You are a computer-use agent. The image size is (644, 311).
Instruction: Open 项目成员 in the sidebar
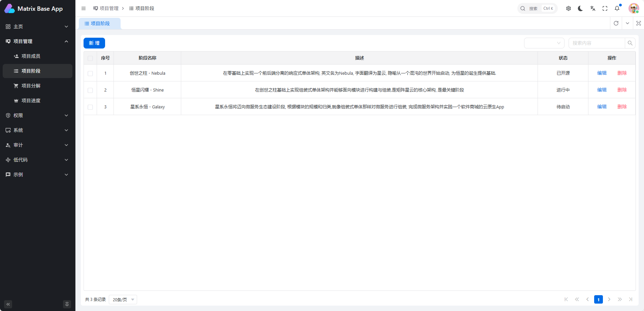click(31, 56)
